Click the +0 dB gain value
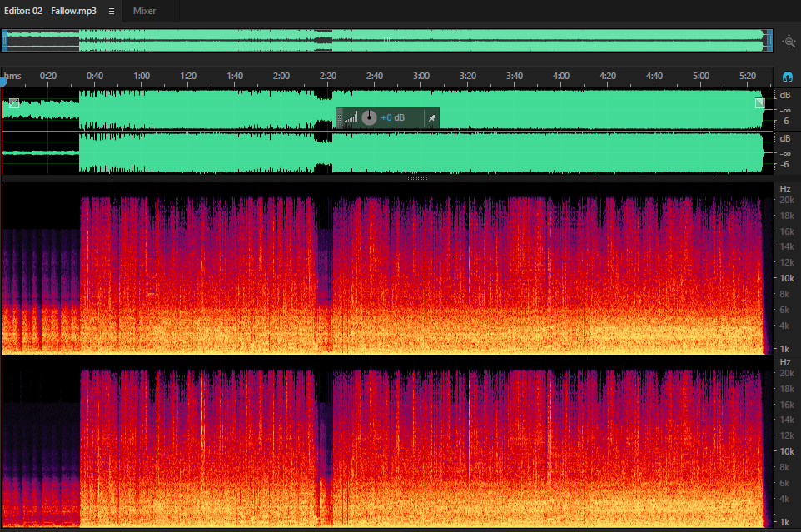801x532 pixels. point(392,118)
